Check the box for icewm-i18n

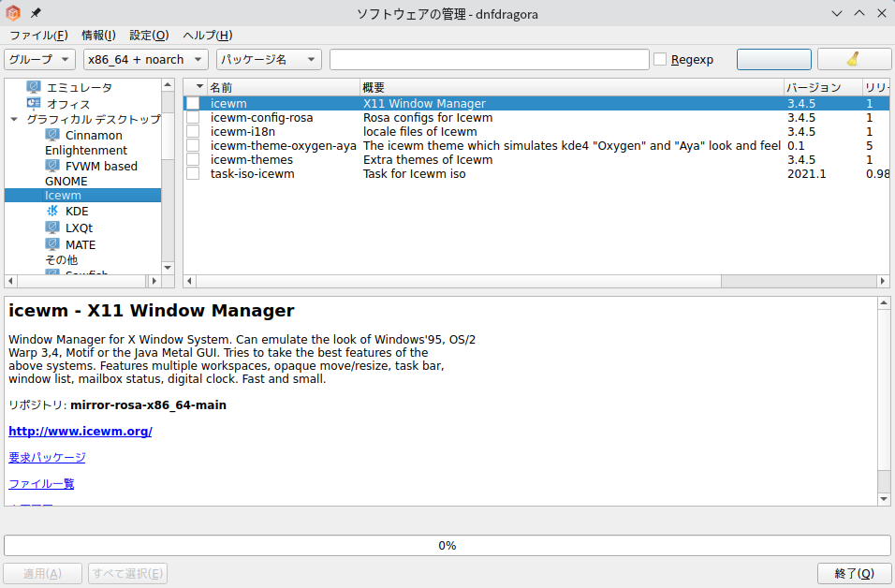(x=193, y=131)
